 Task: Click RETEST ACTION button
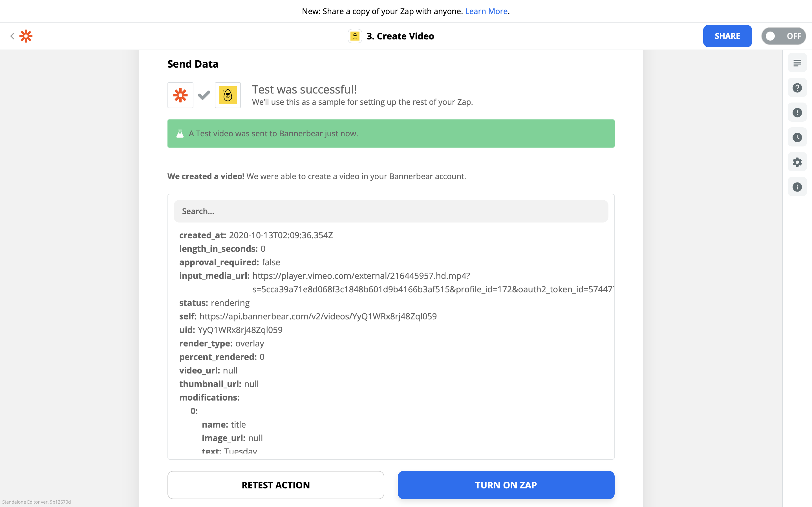tap(275, 485)
